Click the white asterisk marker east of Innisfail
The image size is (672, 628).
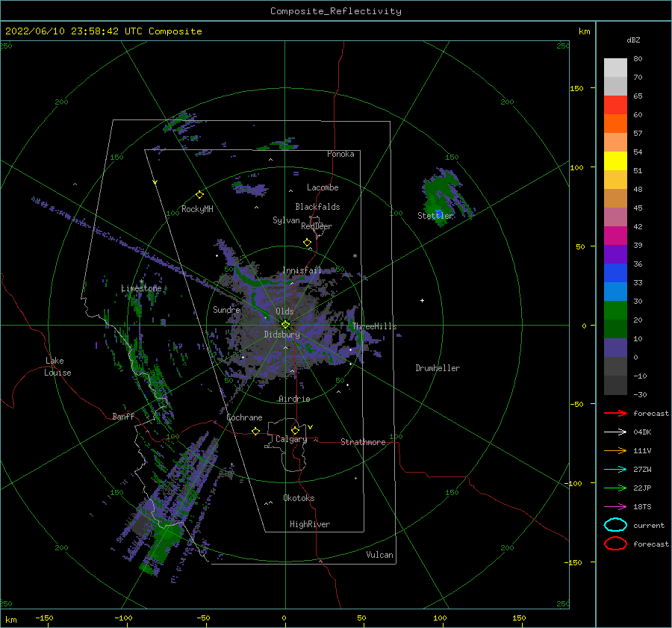(x=355, y=256)
